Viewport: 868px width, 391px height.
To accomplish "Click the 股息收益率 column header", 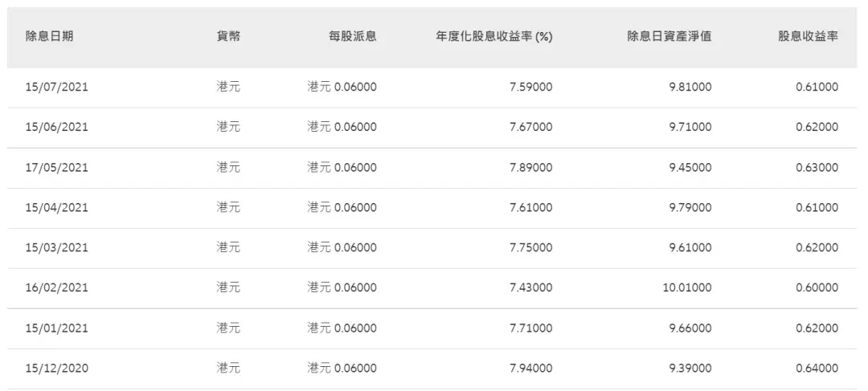I will coord(809,36).
